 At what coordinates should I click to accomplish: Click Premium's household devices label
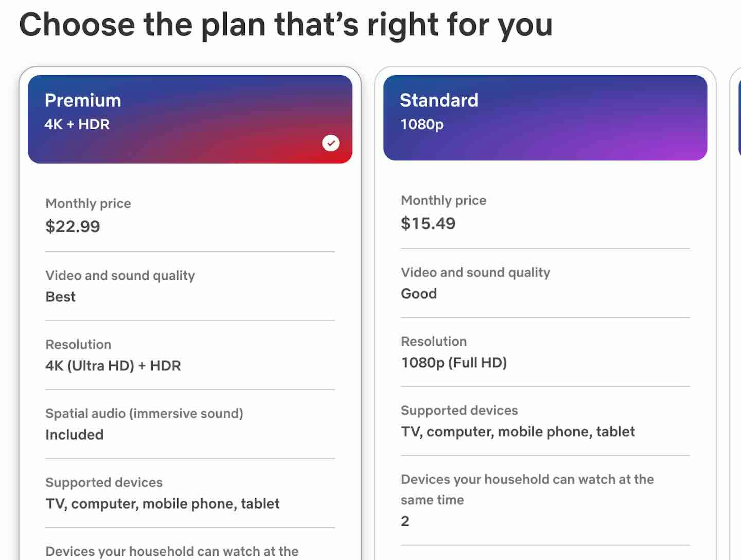coord(172,551)
